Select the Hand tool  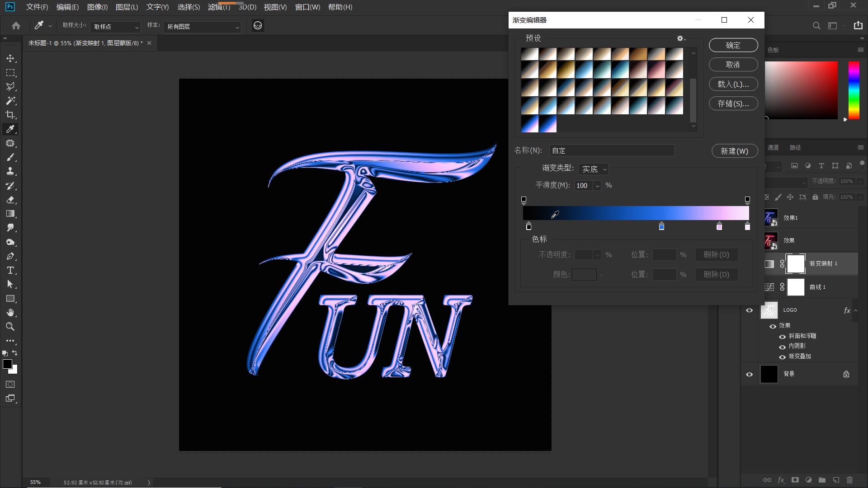[x=10, y=313]
